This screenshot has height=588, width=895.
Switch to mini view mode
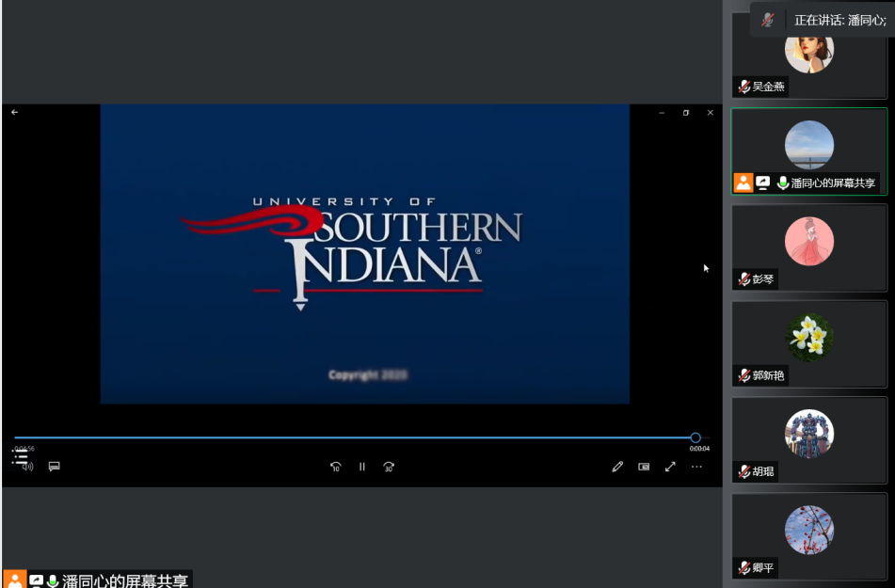pyautogui.click(x=644, y=467)
